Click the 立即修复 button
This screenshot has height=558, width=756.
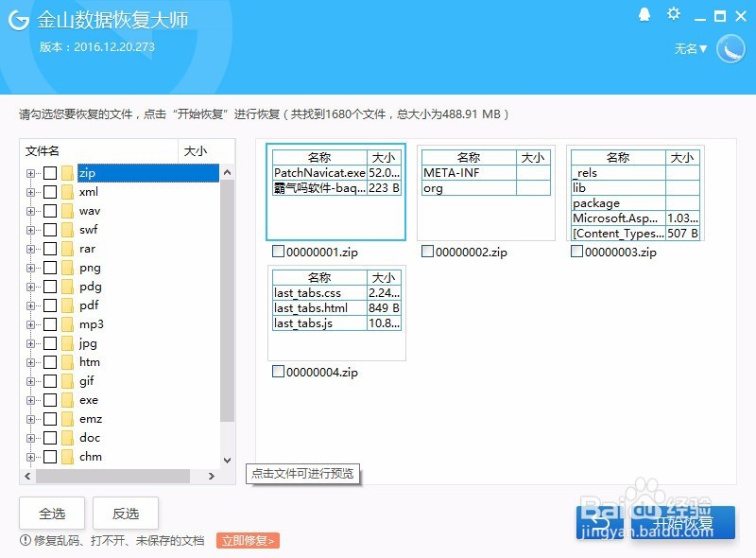pyautogui.click(x=248, y=541)
